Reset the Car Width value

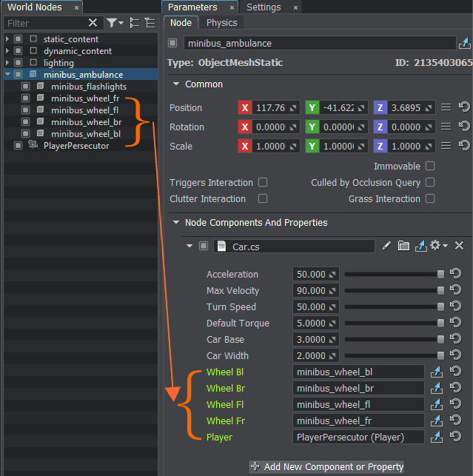coord(456,355)
